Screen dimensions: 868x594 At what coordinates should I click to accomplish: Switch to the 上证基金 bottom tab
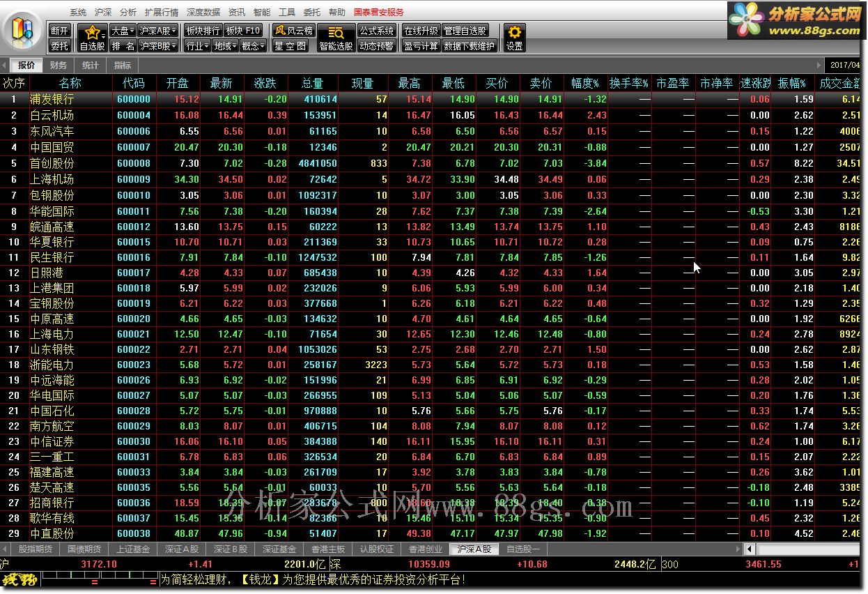click(133, 549)
